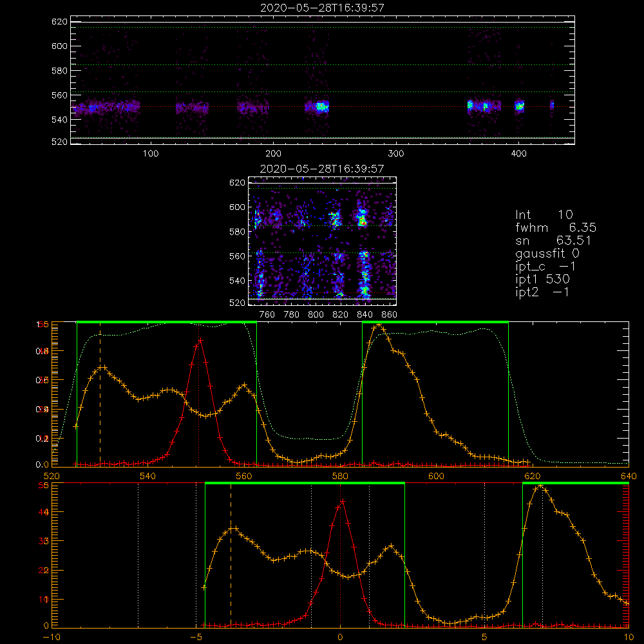The image size is (644, 644).
Task: Click the x-axis label 10 of the lower plot
Action: pos(629,638)
